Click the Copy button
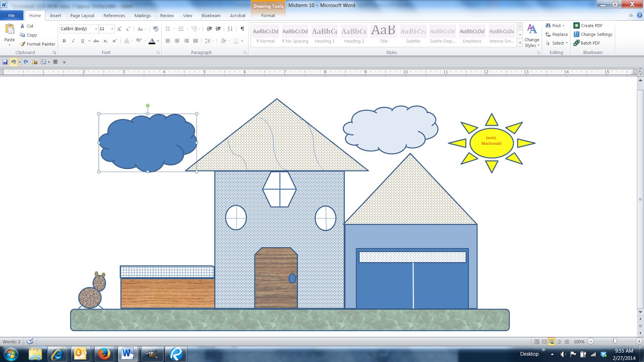Viewport: 644px width, 362px height. coord(29,35)
